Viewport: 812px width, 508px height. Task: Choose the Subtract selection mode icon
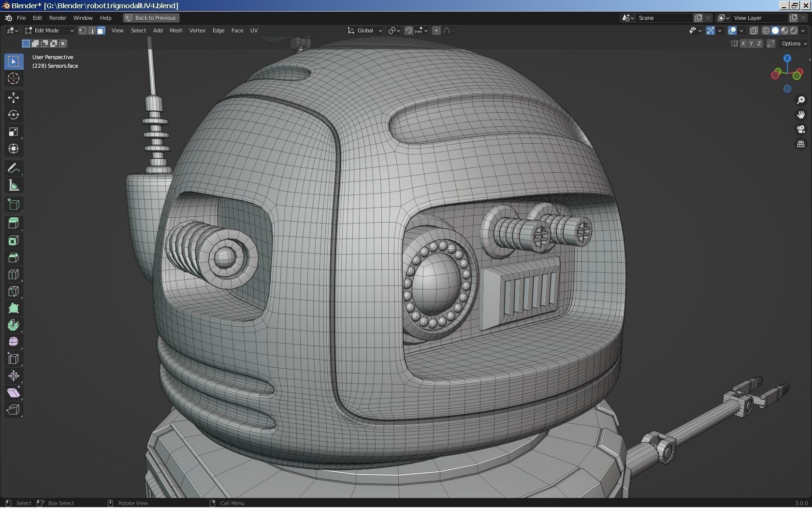[44, 44]
